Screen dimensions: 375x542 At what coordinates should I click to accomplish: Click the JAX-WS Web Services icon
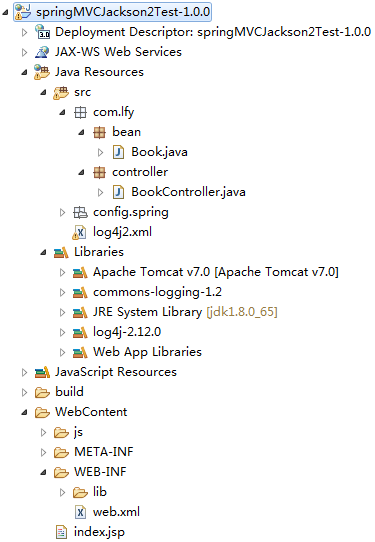tap(42, 52)
